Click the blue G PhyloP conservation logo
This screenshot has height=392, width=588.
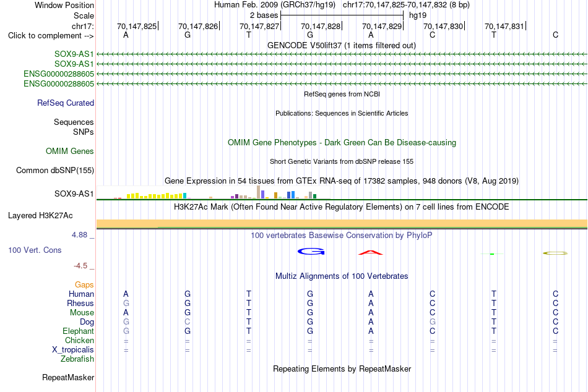click(311, 252)
